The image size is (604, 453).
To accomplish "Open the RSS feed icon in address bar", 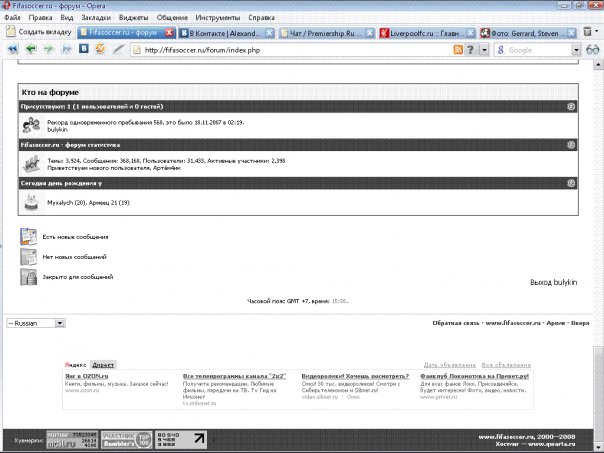I will [458, 50].
